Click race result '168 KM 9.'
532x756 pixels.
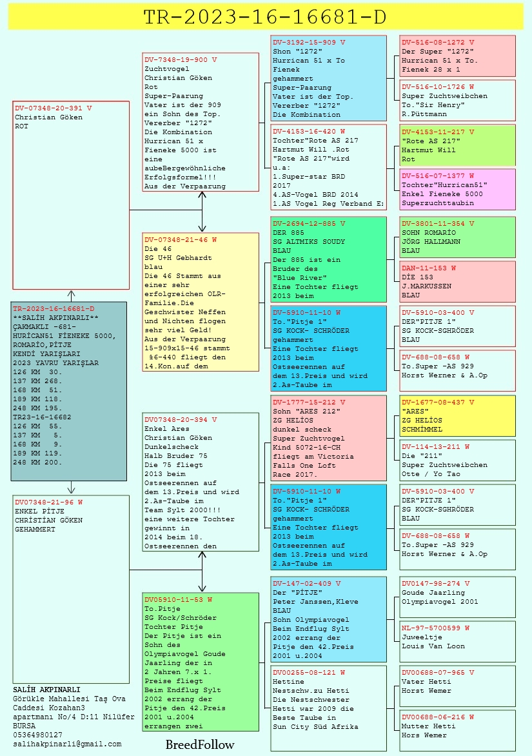point(37,444)
